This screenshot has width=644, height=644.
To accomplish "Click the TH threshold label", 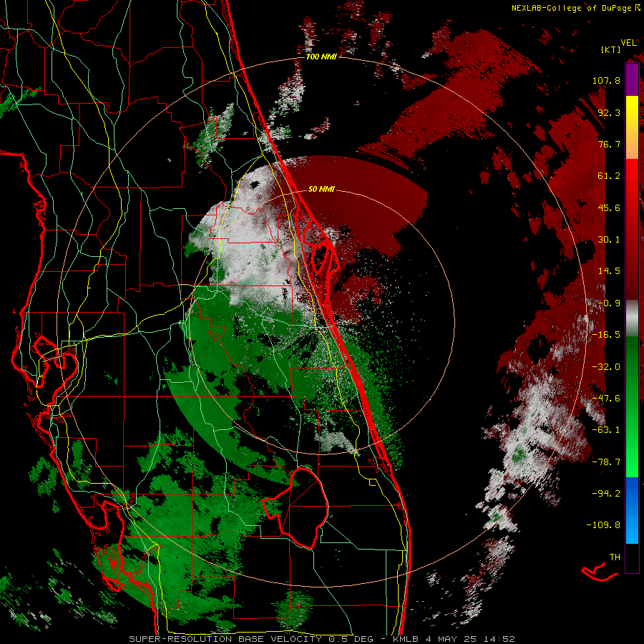I will point(615,557).
